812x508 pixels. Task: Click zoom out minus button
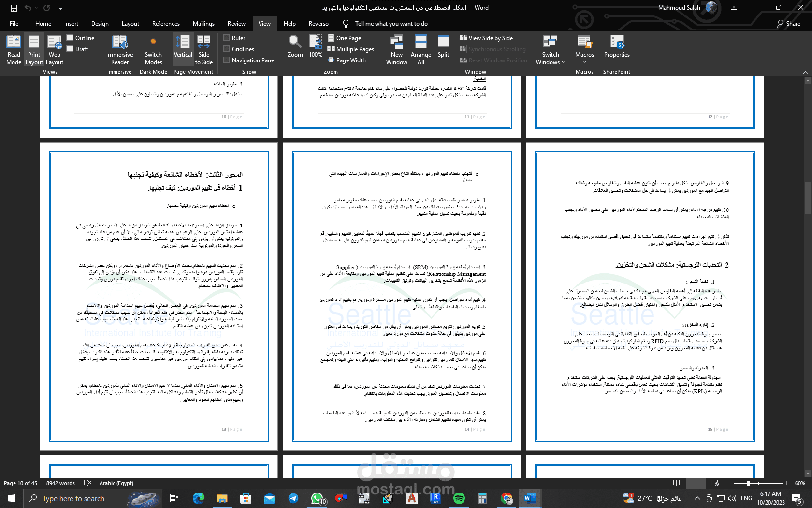[x=730, y=483]
